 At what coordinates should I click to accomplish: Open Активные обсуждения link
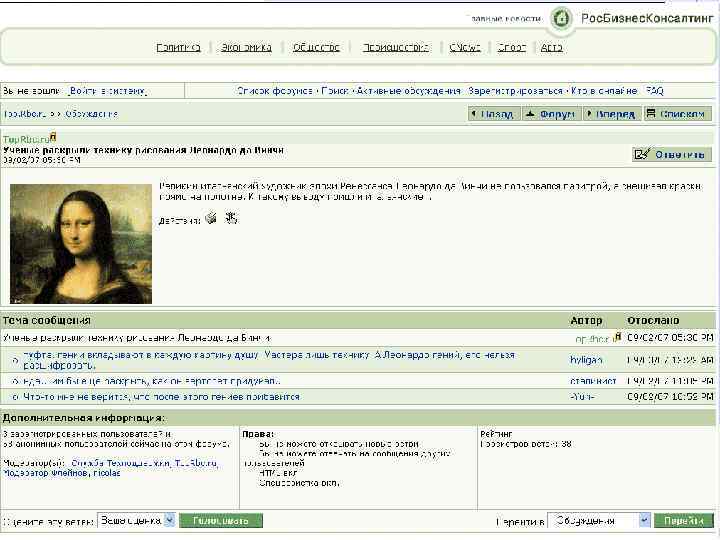pos(409,91)
